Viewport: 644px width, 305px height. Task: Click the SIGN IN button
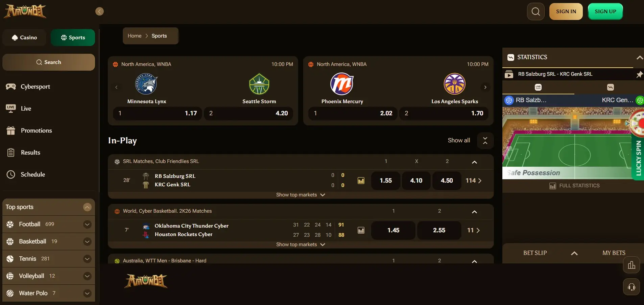[566, 11]
